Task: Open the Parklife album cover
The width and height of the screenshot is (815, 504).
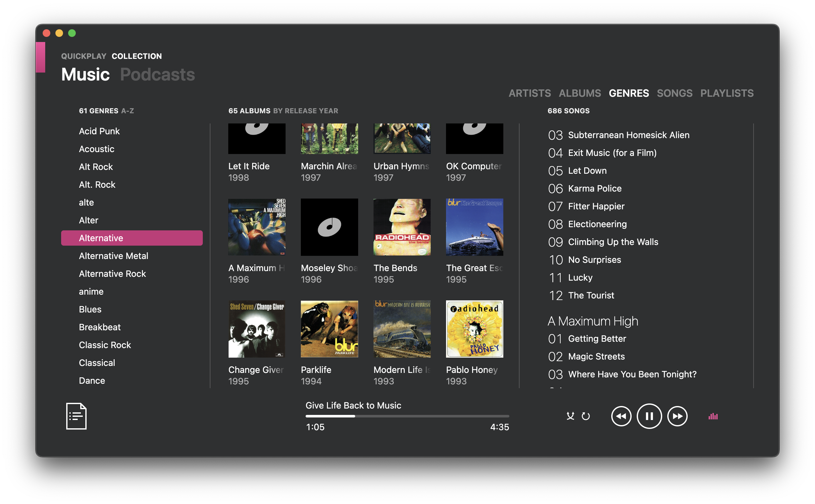Action: coord(330,329)
